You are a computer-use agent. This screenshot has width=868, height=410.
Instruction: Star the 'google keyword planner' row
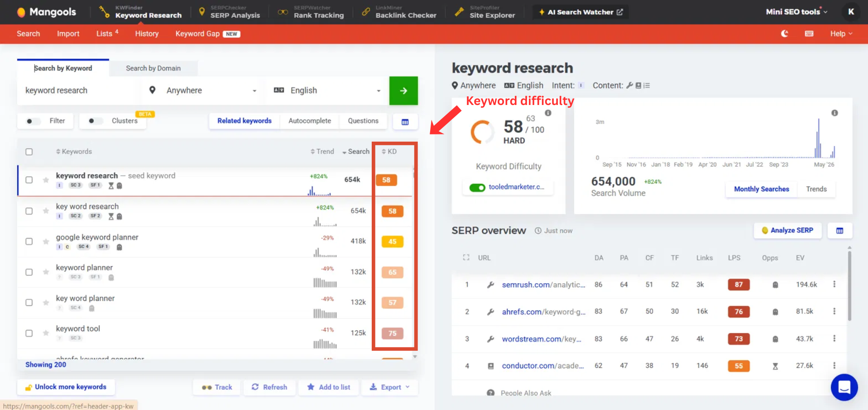point(46,242)
